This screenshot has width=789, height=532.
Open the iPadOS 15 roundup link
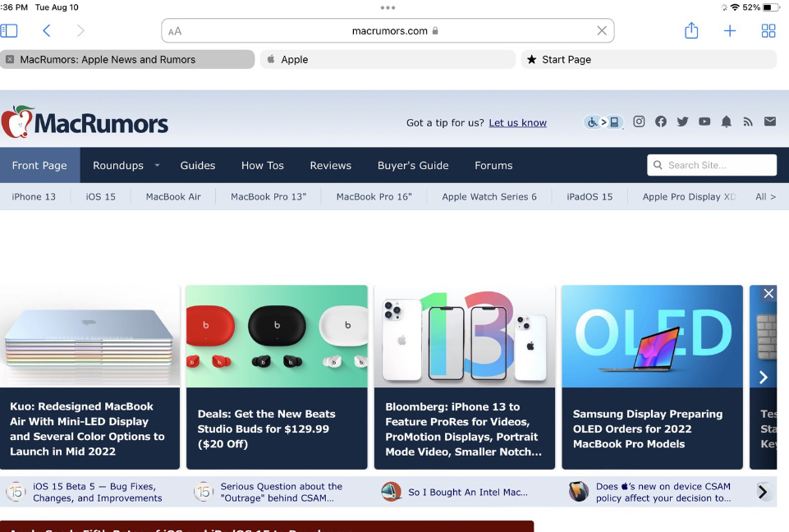pyautogui.click(x=589, y=197)
